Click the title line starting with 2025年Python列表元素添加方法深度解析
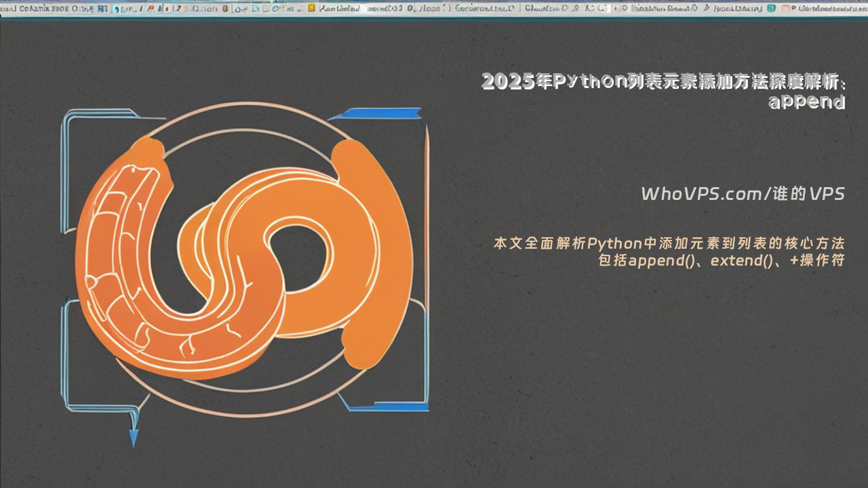The image size is (868, 488). [x=664, y=81]
